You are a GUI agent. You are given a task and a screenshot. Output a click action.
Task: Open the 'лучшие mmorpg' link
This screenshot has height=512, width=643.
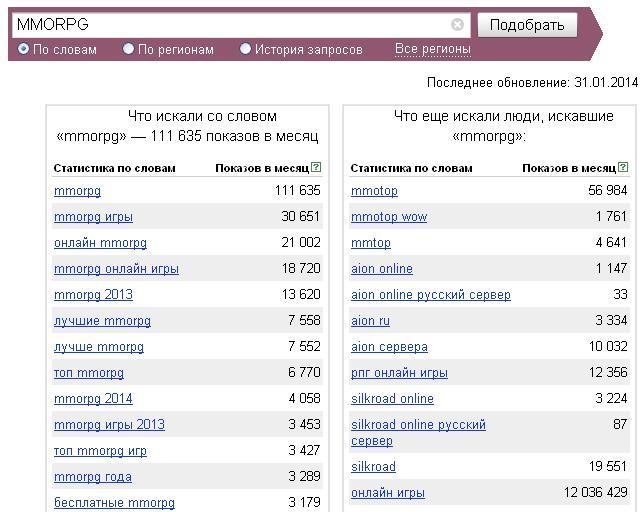pos(103,321)
